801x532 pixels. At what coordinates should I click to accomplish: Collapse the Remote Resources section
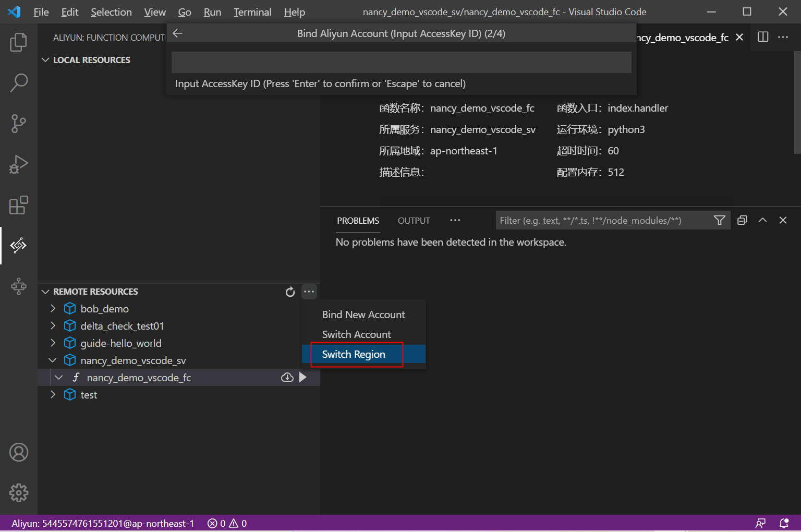[45, 292]
